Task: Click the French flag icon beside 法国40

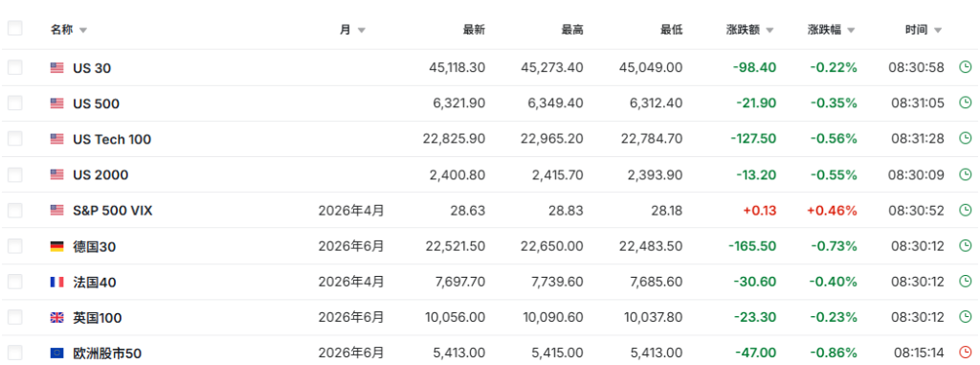Action: click(x=56, y=283)
